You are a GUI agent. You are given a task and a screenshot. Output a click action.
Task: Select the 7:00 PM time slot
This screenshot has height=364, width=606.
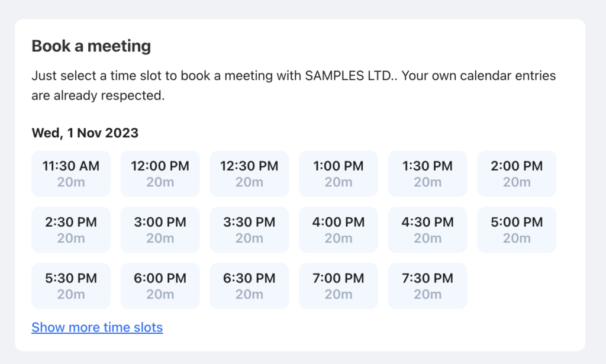(x=339, y=286)
